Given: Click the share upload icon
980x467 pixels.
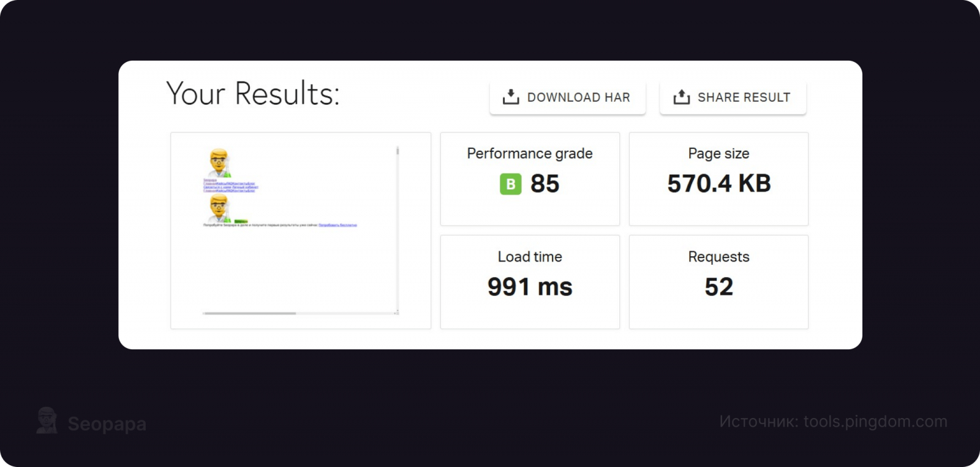Looking at the screenshot, I should click(x=682, y=97).
